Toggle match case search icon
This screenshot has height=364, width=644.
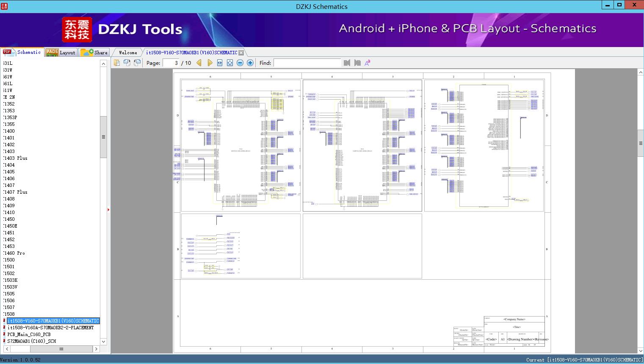(368, 63)
